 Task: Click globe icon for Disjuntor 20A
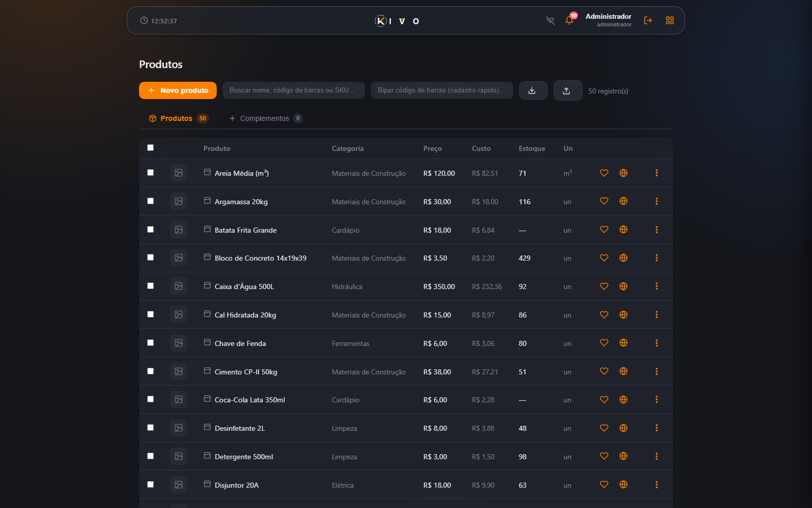coord(624,485)
